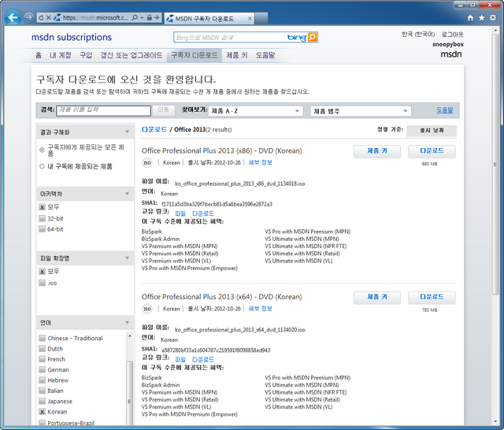Check the 64-bit architecture filter

(42, 229)
